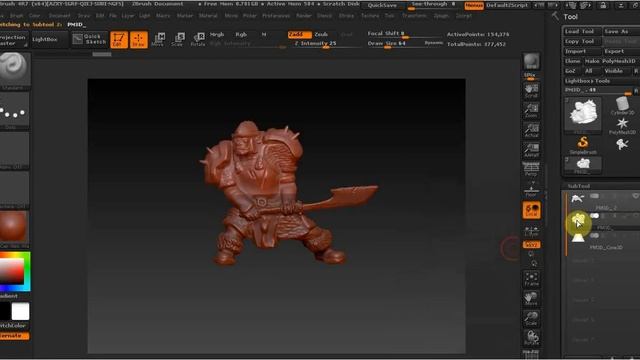Select the Scale transform icon in top shelf
This screenshot has width=640, height=360.
(178, 40)
